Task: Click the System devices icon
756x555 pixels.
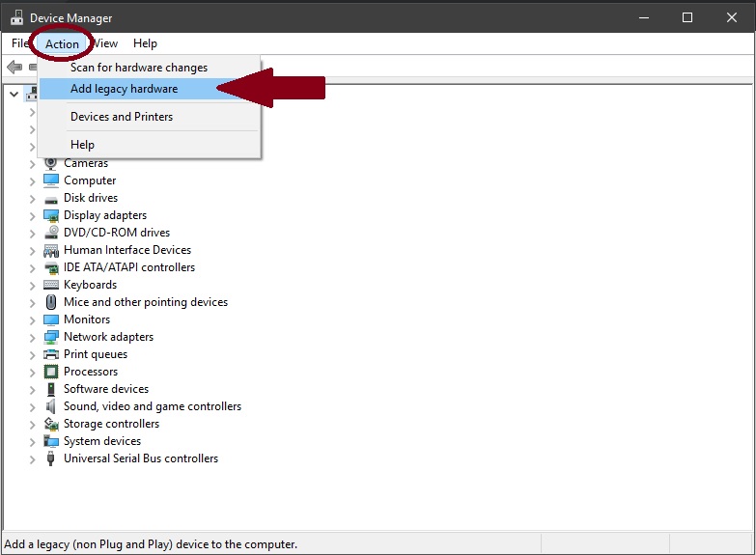Action: pyautogui.click(x=50, y=441)
